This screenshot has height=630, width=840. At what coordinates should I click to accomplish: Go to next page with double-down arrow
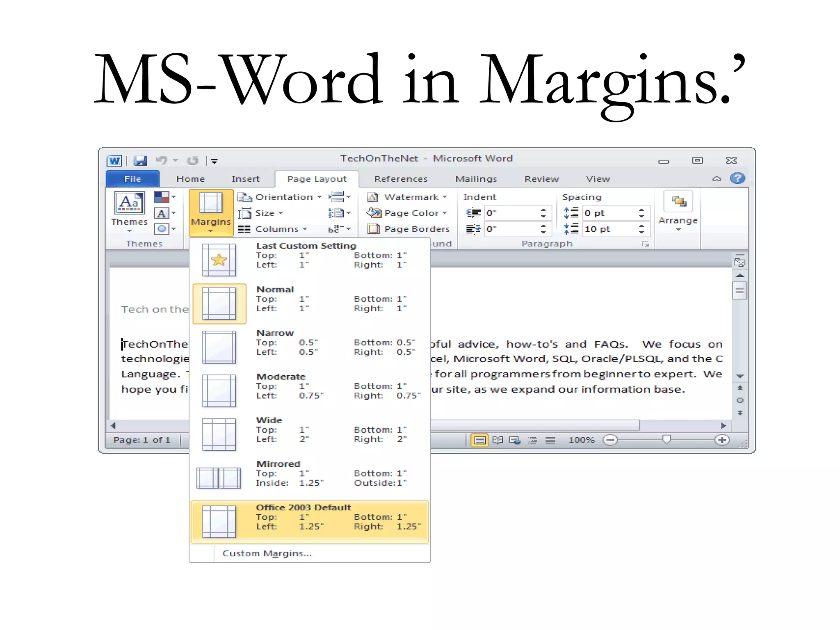[x=740, y=413]
